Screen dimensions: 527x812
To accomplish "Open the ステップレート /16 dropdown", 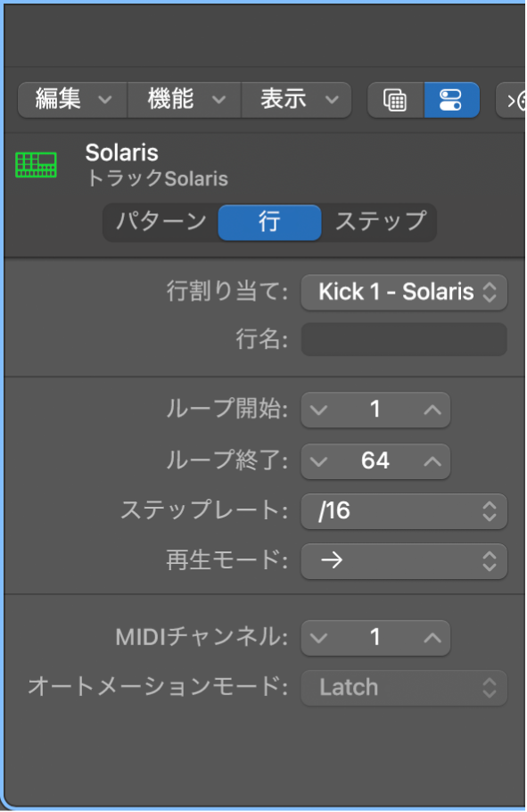I will (404, 511).
